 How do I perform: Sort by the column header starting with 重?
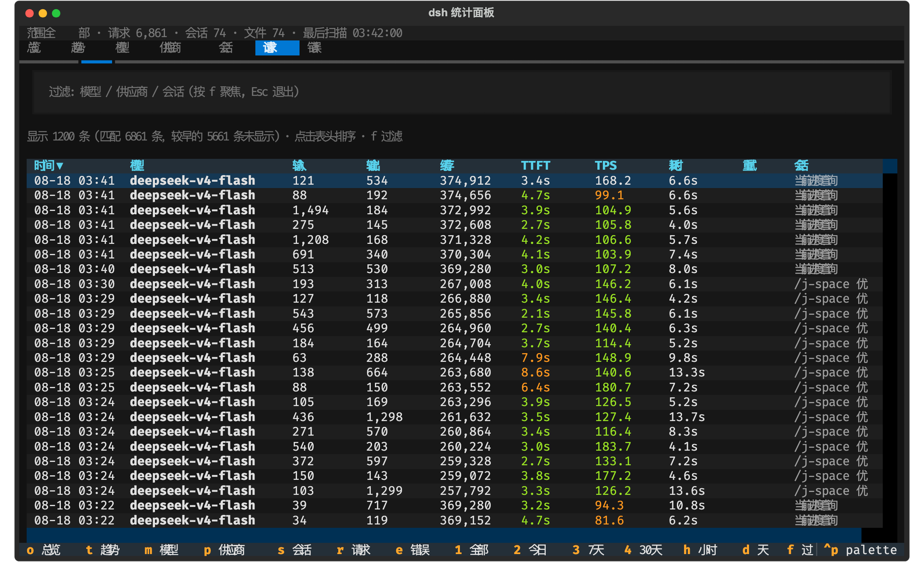click(x=750, y=166)
